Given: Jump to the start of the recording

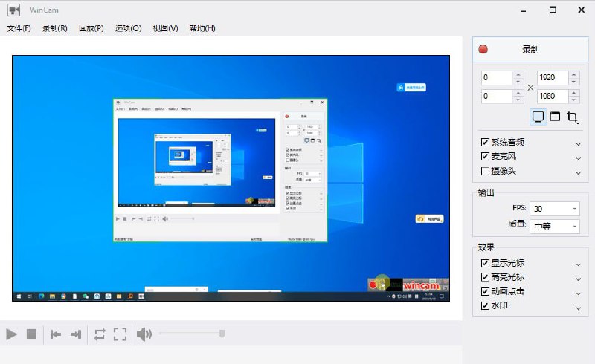Looking at the screenshot, I should click(x=56, y=334).
